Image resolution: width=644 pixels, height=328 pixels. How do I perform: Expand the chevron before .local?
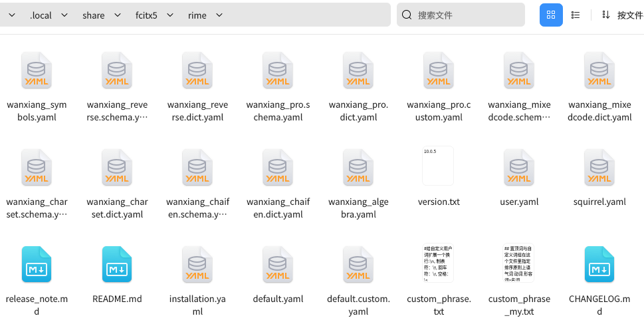pos(12,15)
